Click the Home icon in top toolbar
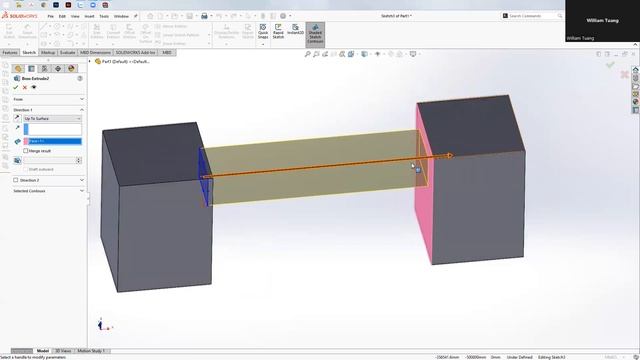The height and width of the screenshot is (360, 640). click(150, 16)
